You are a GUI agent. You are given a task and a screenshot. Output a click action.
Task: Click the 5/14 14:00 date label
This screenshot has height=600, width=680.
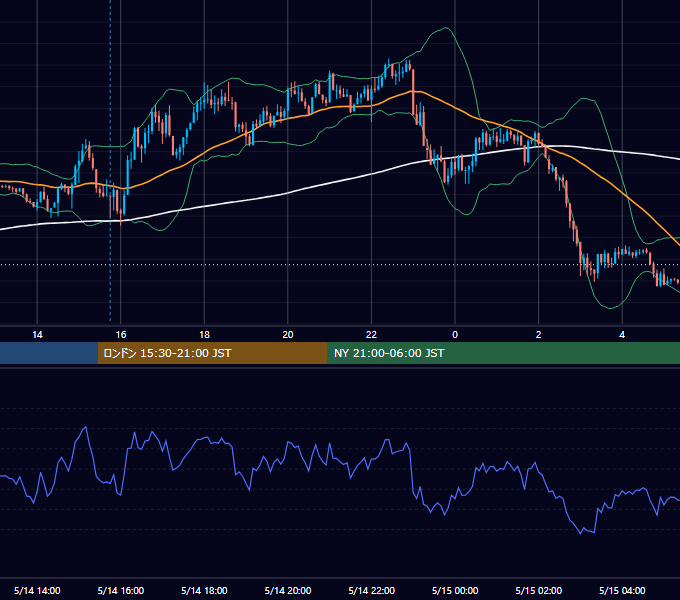[x=37, y=590]
